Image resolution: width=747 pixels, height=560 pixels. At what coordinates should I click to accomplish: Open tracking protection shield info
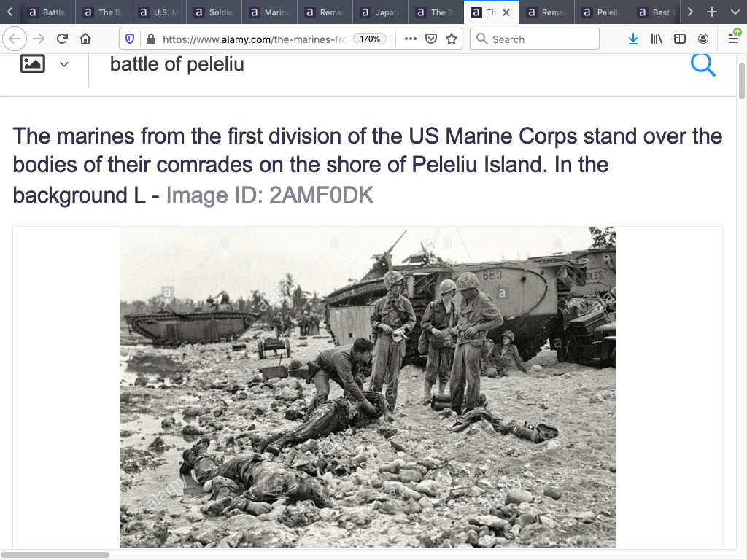(130, 39)
